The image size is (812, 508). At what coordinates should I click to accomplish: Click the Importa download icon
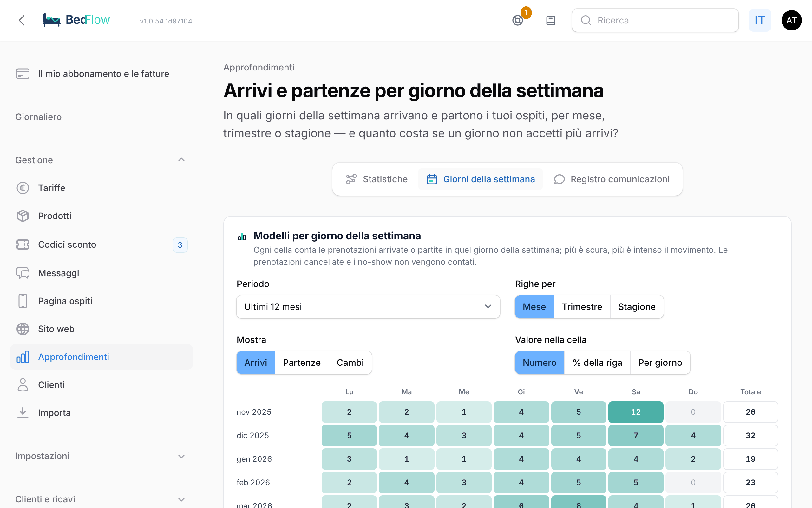click(23, 412)
